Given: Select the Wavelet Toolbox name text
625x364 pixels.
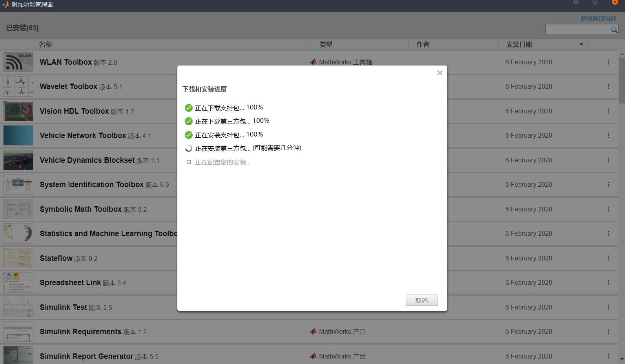Looking at the screenshot, I should coord(69,86).
